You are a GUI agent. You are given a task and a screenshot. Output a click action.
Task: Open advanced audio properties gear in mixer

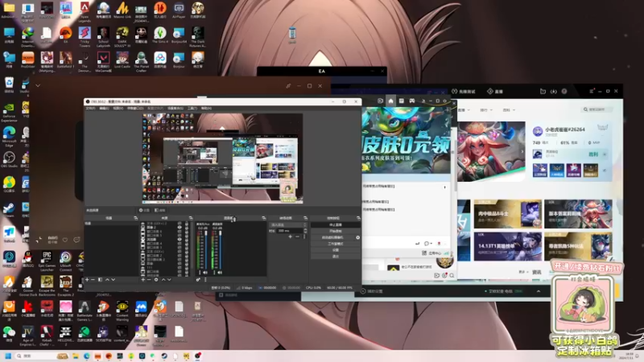(x=198, y=279)
